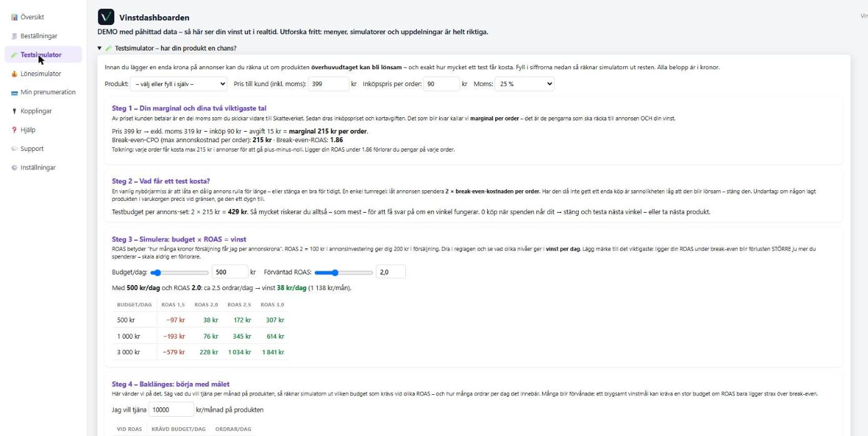This screenshot has width=868, height=436.
Task: Click the −193 kr table cell
Action: (173, 336)
